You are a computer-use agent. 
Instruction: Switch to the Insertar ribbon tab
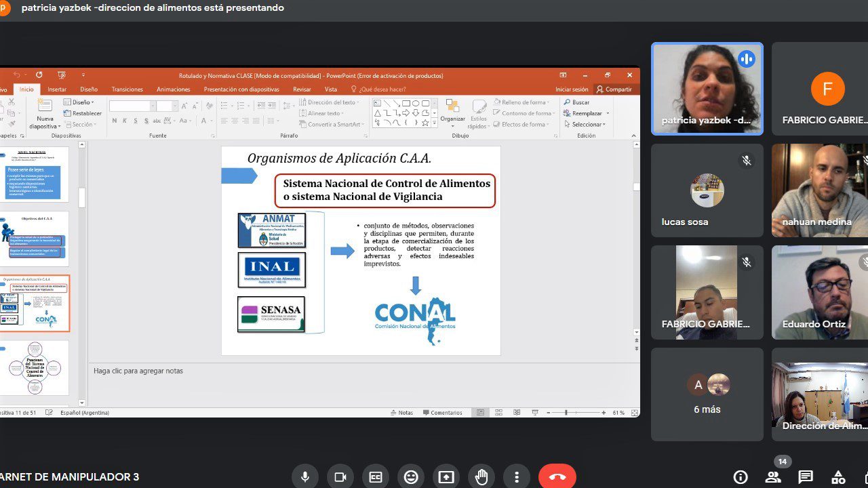57,89
